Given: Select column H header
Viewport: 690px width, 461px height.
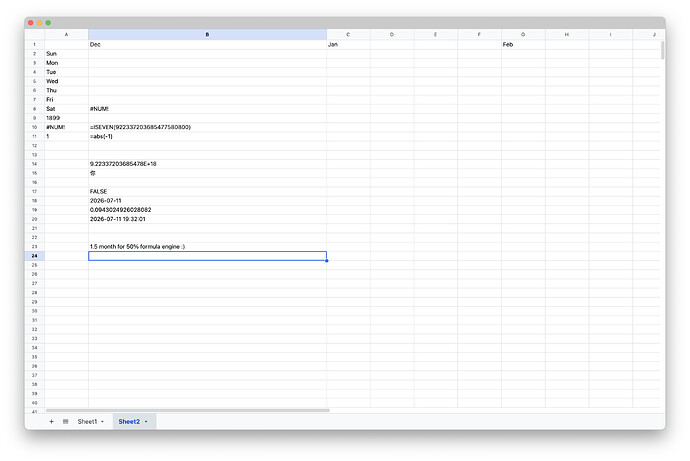Looking at the screenshot, I should [x=567, y=34].
